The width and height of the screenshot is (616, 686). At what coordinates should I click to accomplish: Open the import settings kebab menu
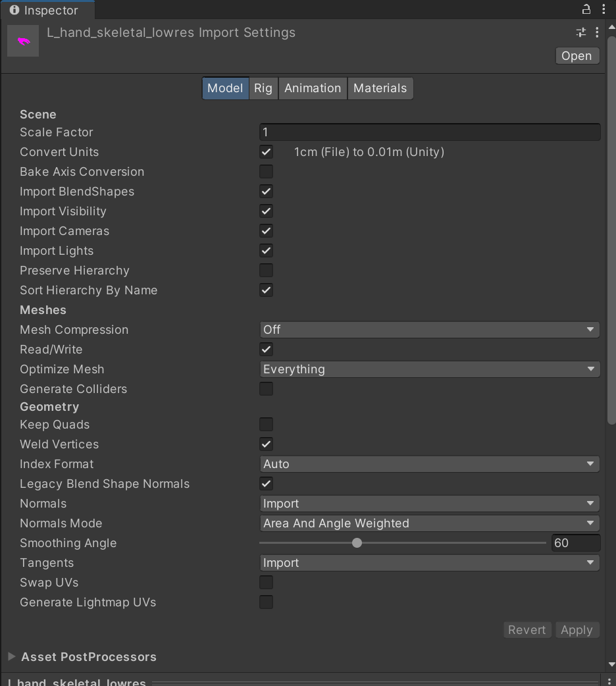pyautogui.click(x=597, y=32)
